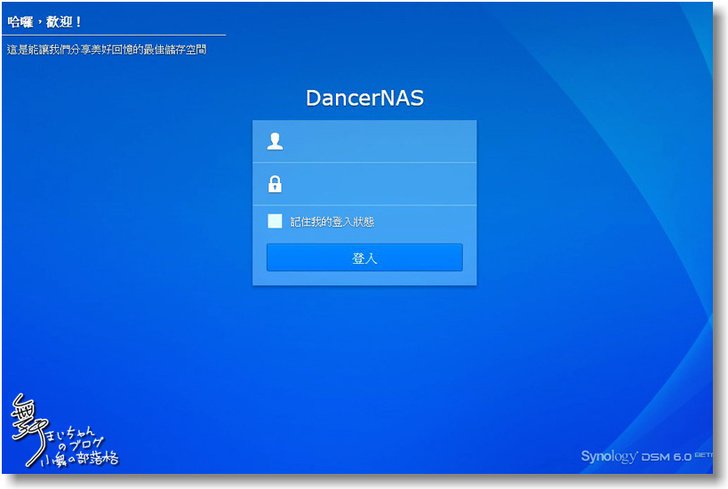Viewport: 728px width, 489px height.
Task: Click the 登入 button
Action: coord(364,257)
